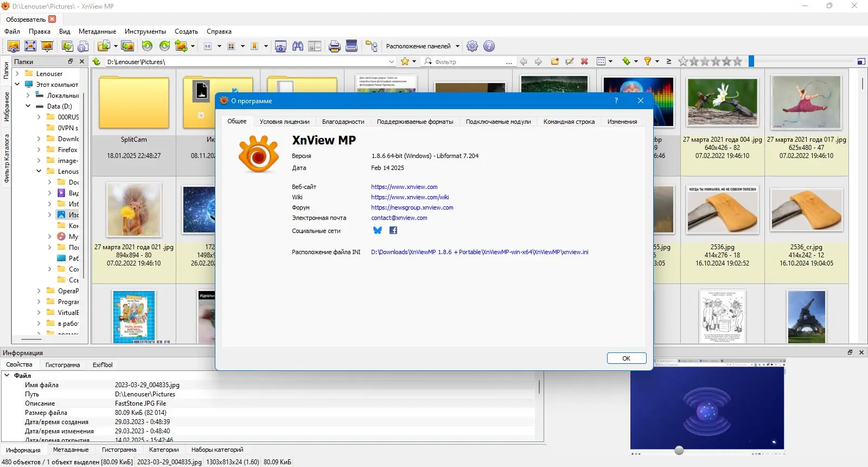868x467 pixels.
Task: Collapse the Файл section in properties
Action: point(7,375)
